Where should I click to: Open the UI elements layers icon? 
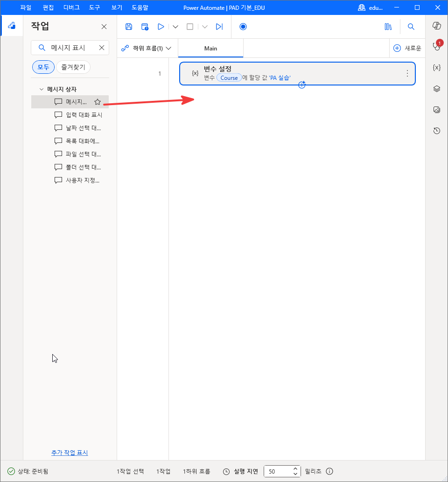pyautogui.click(x=437, y=89)
